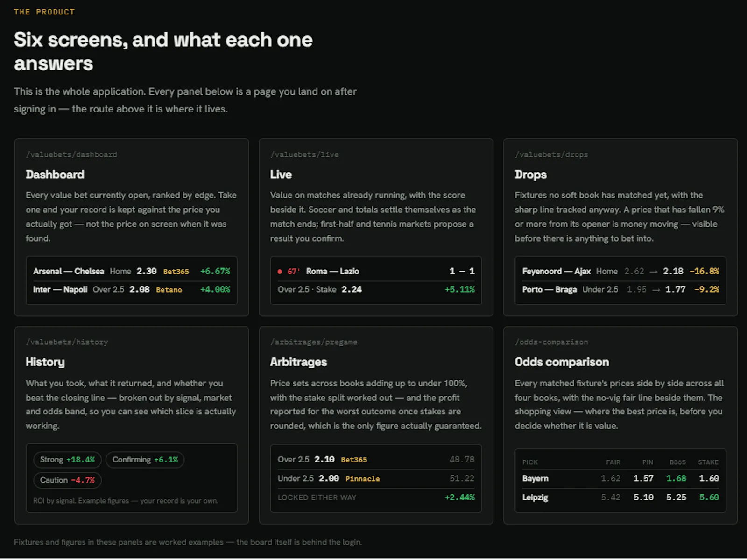The height and width of the screenshot is (560, 747).
Task: Click the PICK column header
Action: click(530, 462)
